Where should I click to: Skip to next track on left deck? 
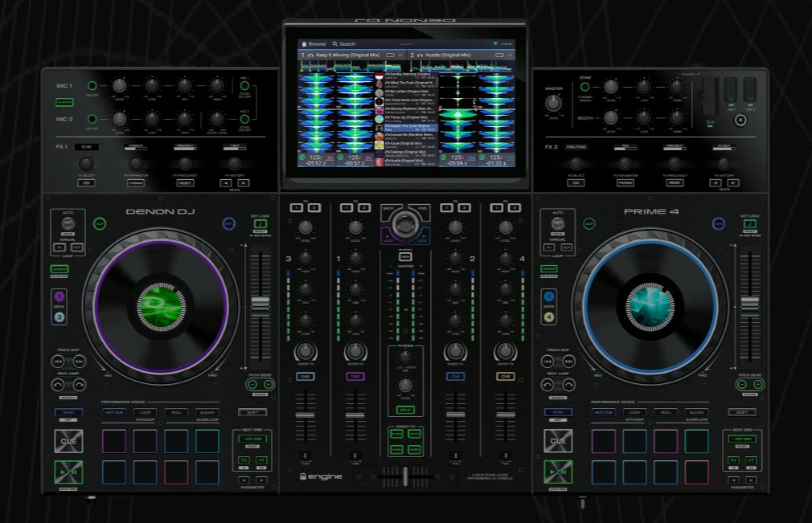(79, 361)
